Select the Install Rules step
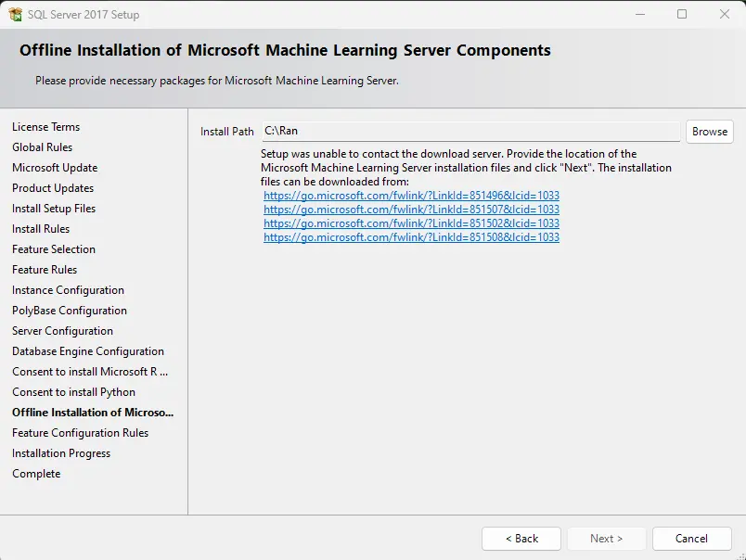This screenshot has width=746, height=560. pos(41,229)
